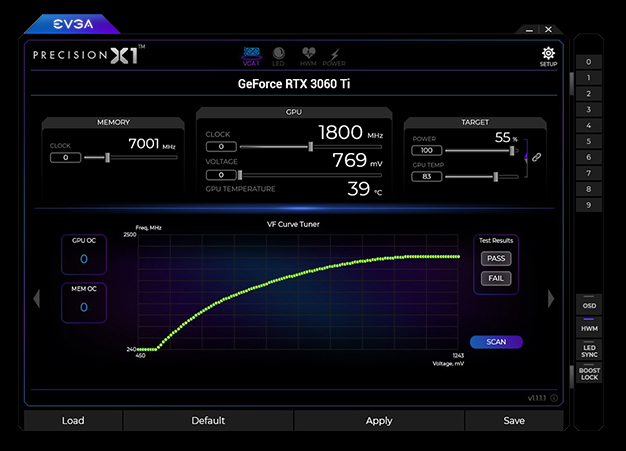This screenshot has height=451, width=626.
Task: Click the PASS test result button
Action: coord(496,259)
